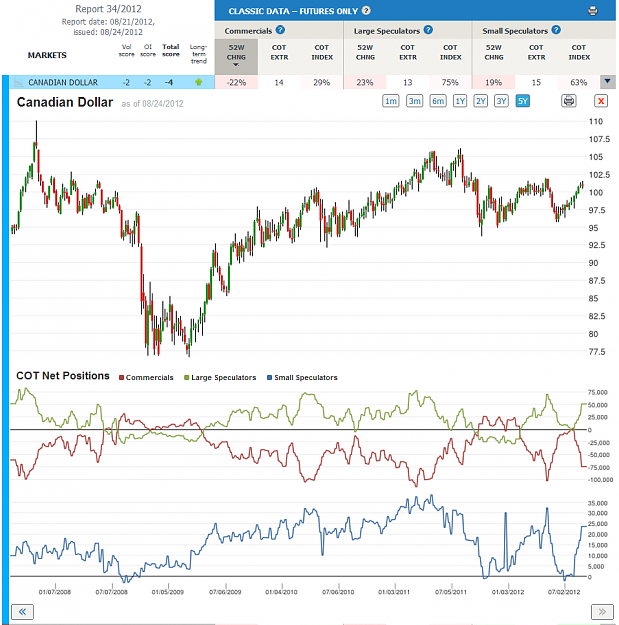Toggle Commercials series in legend
The image size is (619, 625).
coord(146,377)
